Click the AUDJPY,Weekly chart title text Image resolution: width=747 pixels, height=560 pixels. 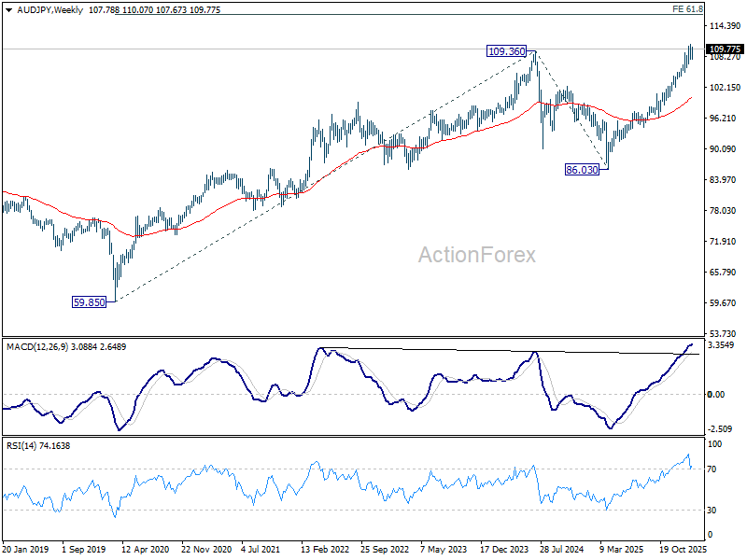pyautogui.click(x=50, y=9)
